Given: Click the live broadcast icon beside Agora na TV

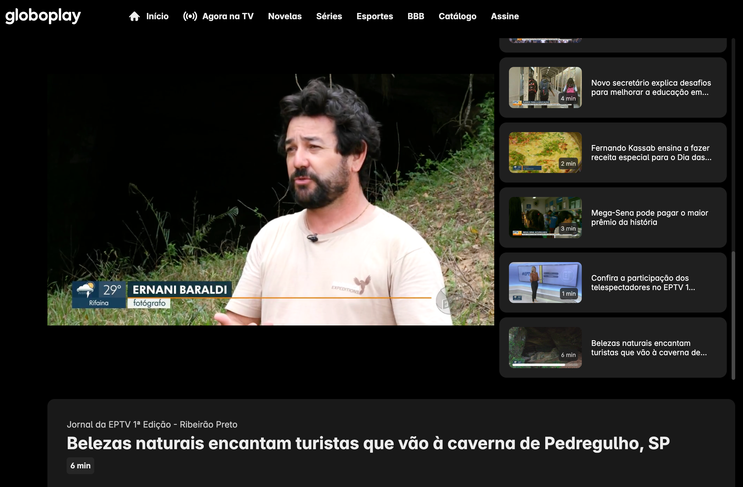Looking at the screenshot, I should [x=190, y=17].
